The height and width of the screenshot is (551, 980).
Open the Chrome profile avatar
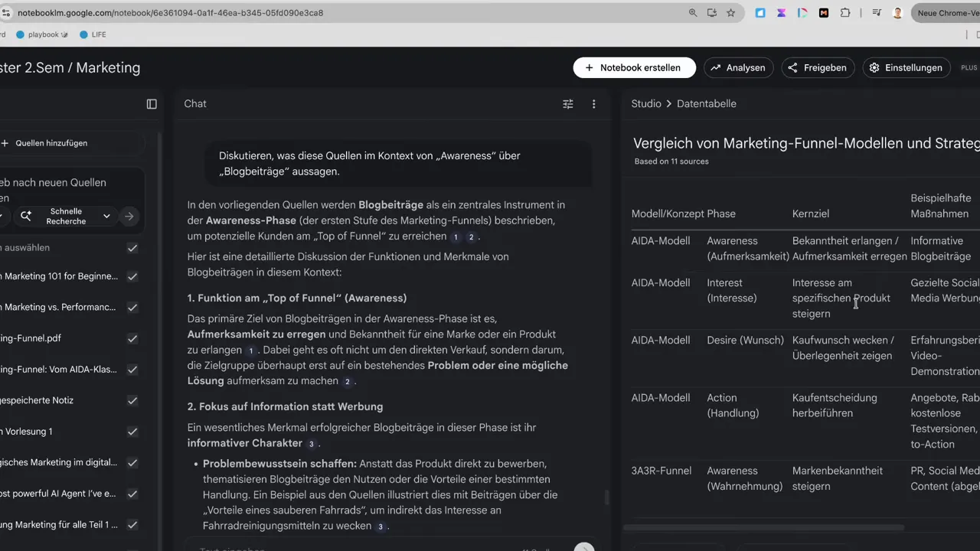tap(897, 12)
